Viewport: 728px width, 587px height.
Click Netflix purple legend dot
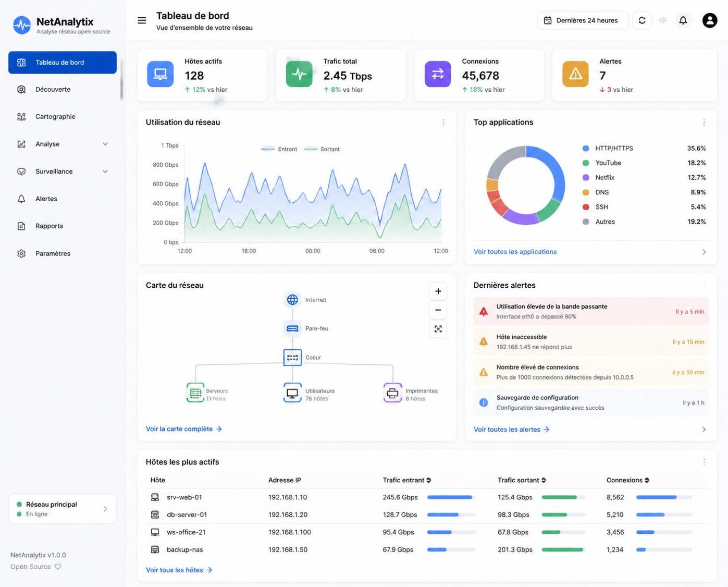[586, 178]
